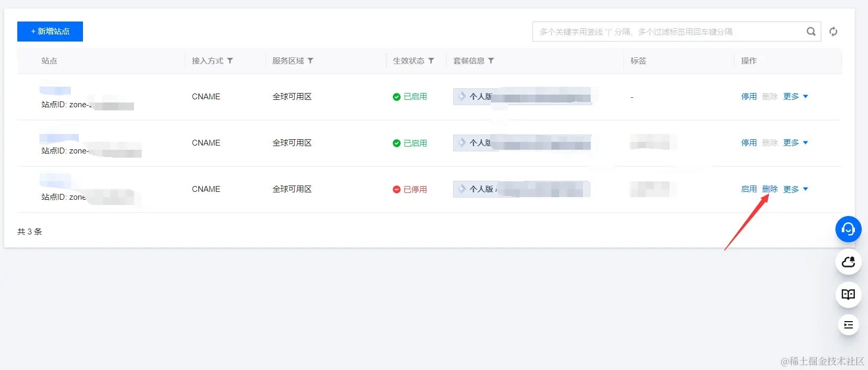
Task: Click 已启用 status in second row
Action: [x=415, y=143]
